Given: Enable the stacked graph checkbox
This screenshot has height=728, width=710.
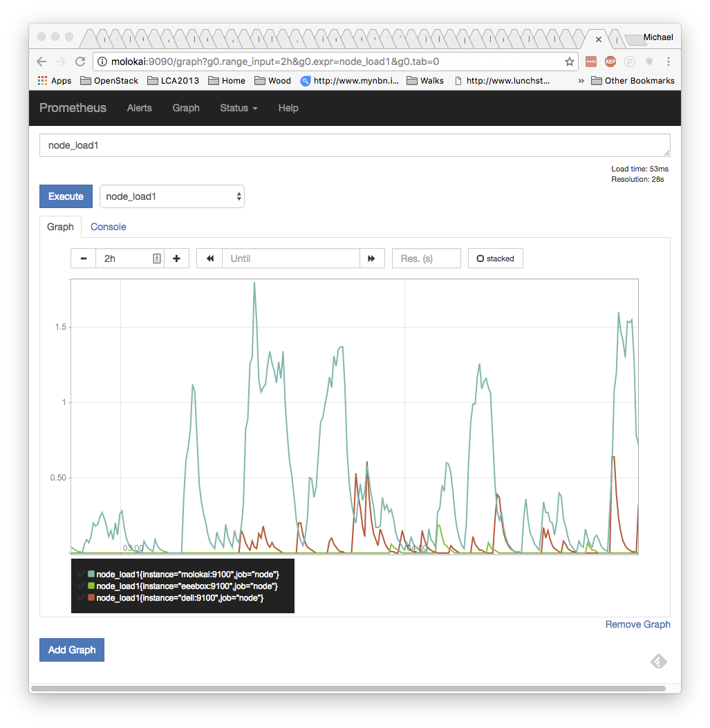Looking at the screenshot, I should pos(480,258).
